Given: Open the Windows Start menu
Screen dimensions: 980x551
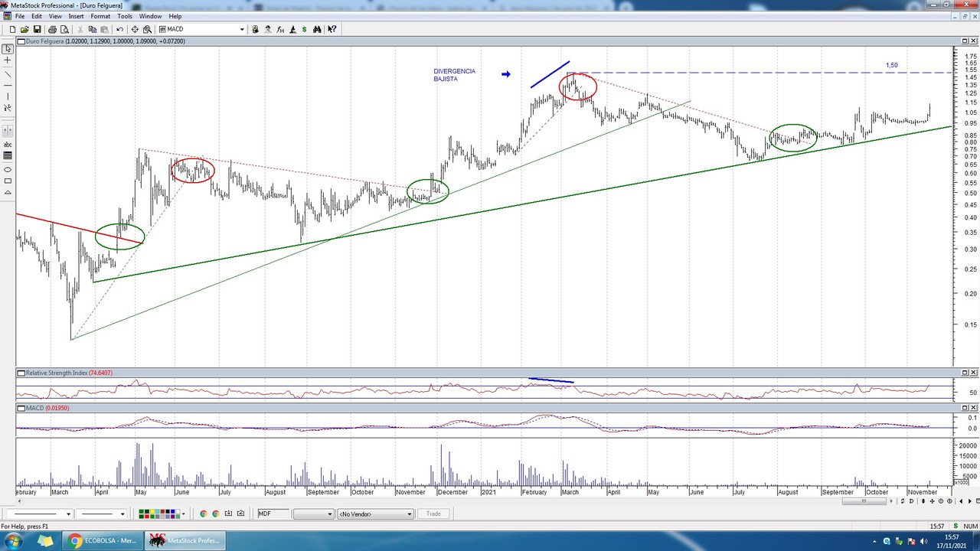Looking at the screenshot, I should [x=14, y=541].
